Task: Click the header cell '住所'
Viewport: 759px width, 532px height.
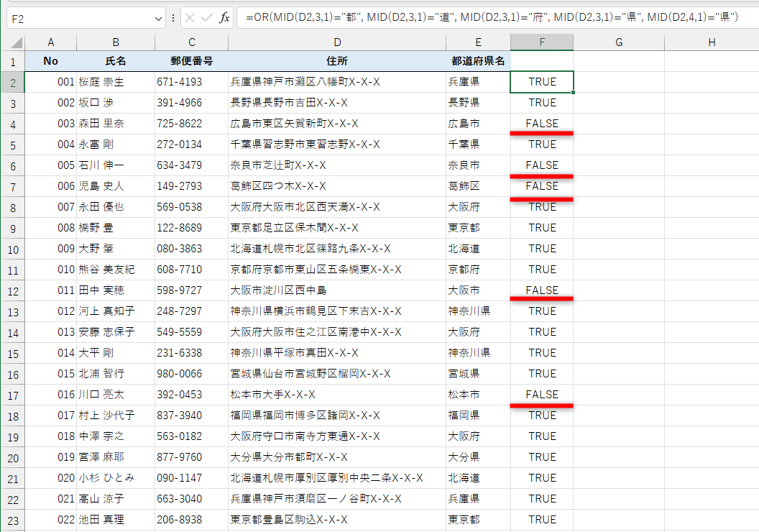Action: point(337,61)
